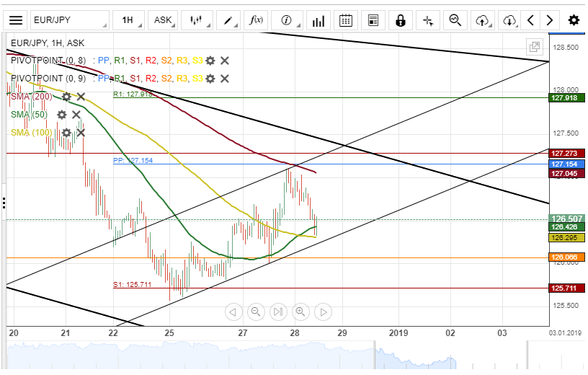The height and width of the screenshot is (375, 588).
Task: Click the 03.01.2019 date label
Action: (x=565, y=333)
